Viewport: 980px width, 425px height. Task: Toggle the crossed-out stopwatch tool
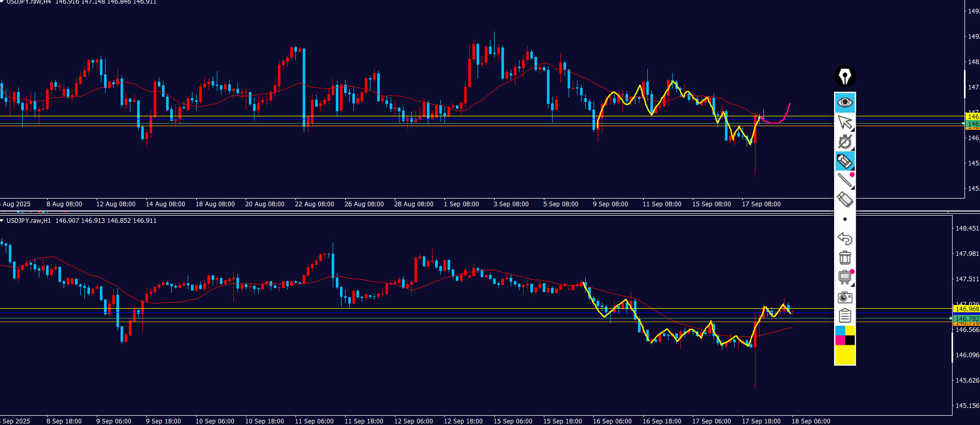(844, 142)
